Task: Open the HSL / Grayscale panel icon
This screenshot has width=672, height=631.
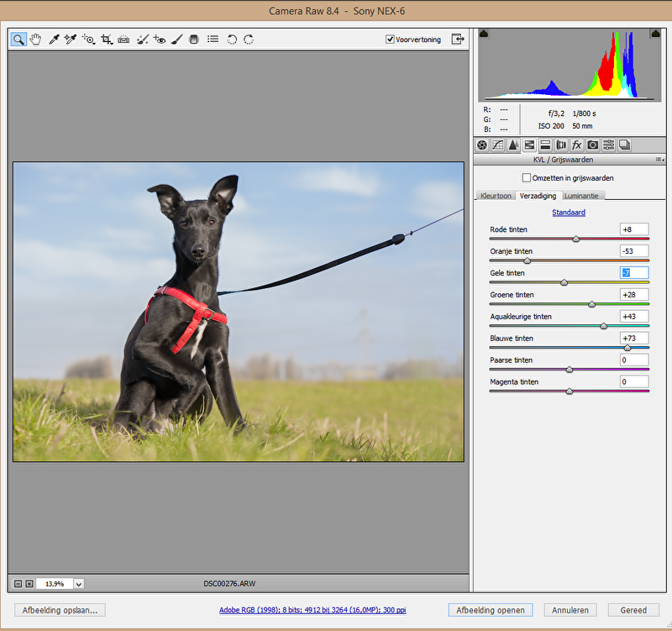Action: pyautogui.click(x=529, y=145)
